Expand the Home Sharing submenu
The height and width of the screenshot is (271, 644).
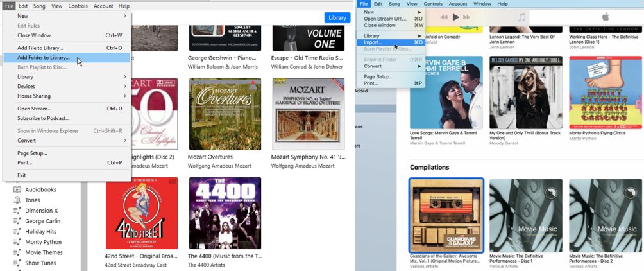coord(125,96)
